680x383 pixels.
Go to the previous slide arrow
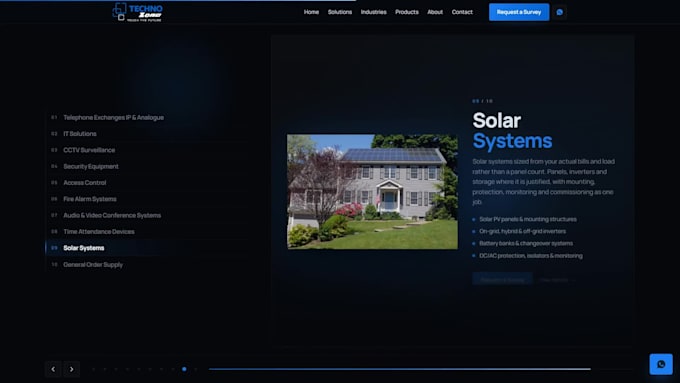(x=53, y=369)
